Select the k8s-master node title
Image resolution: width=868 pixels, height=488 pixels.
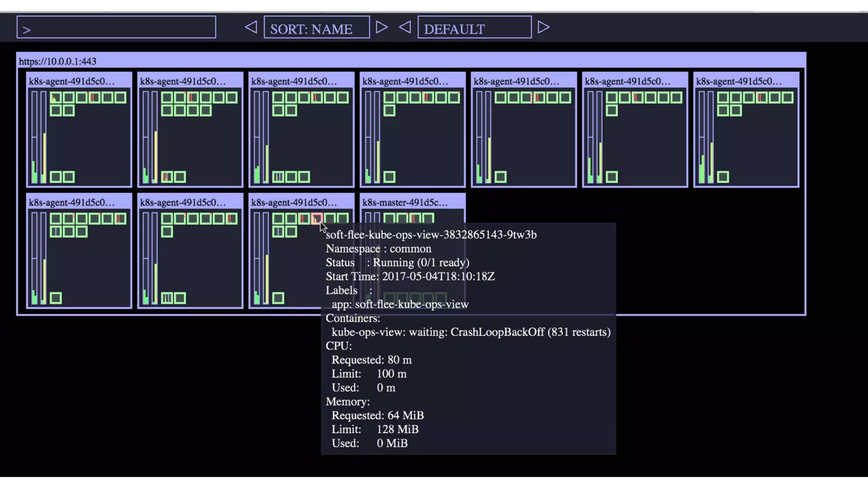[x=405, y=202]
